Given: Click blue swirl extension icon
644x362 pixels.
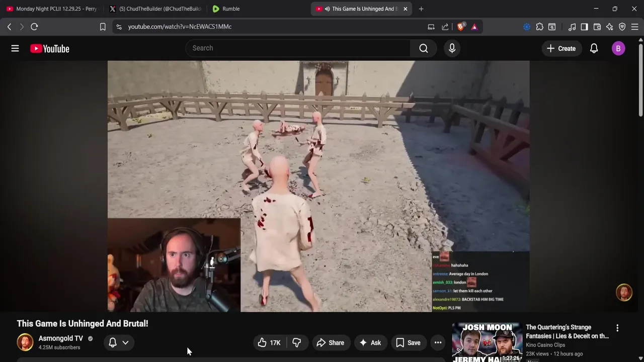Looking at the screenshot, I should tap(527, 27).
